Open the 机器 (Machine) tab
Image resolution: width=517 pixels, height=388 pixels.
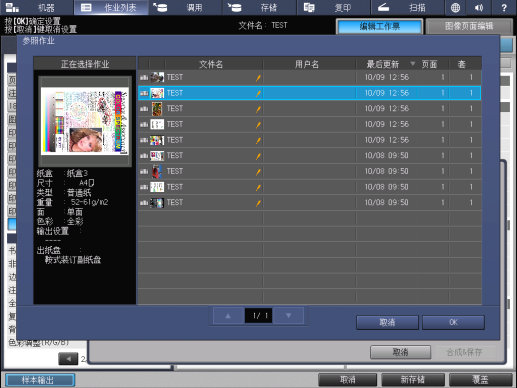(36, 7)
